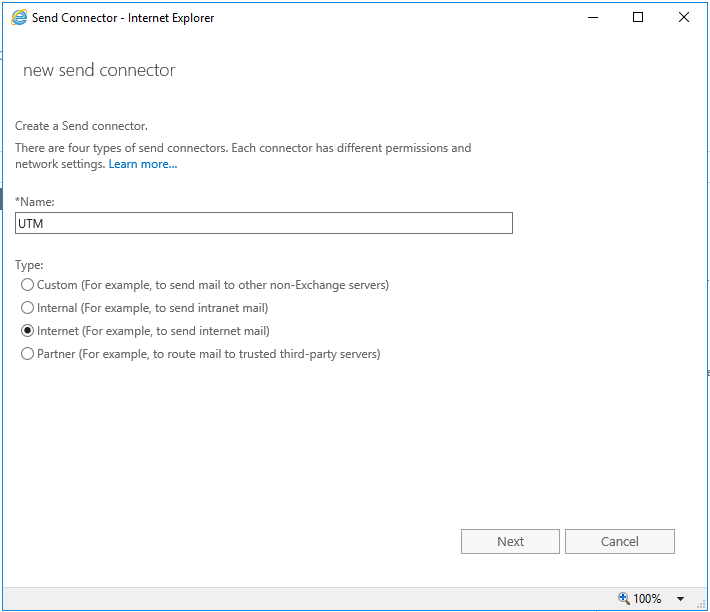
Task: Minimize the Send Connector window
Action: pyautogui.click(x=593, y=18)
